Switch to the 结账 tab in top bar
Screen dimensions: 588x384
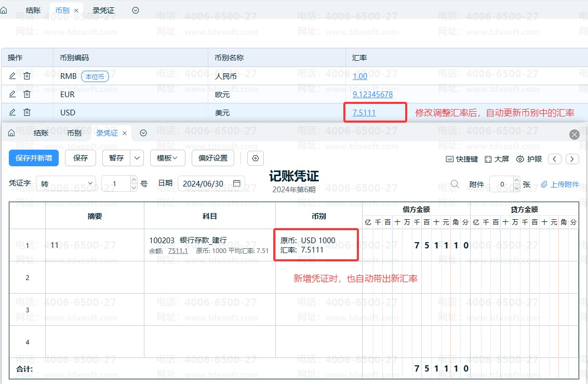tap(33, 10)
